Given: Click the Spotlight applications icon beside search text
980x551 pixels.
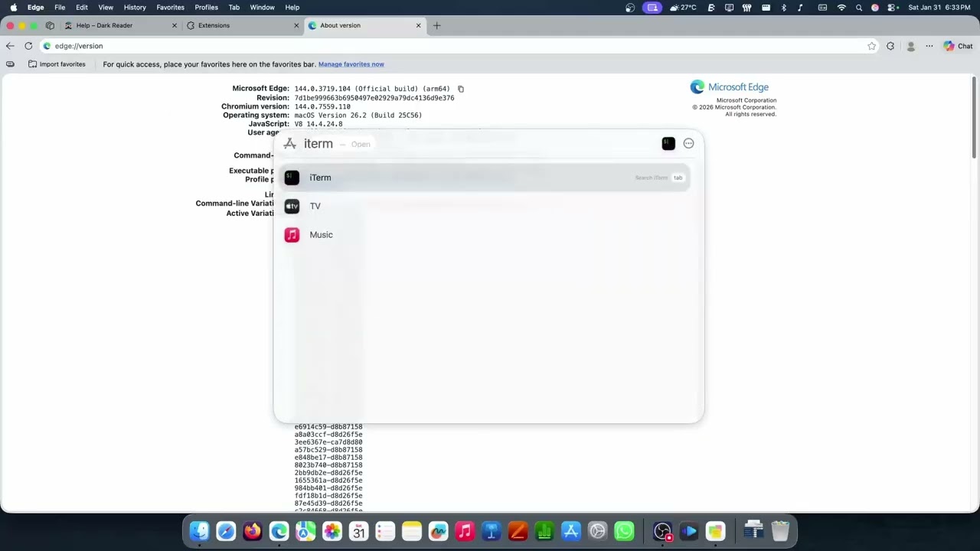Looking at the screenshot, I should [289, 144].
